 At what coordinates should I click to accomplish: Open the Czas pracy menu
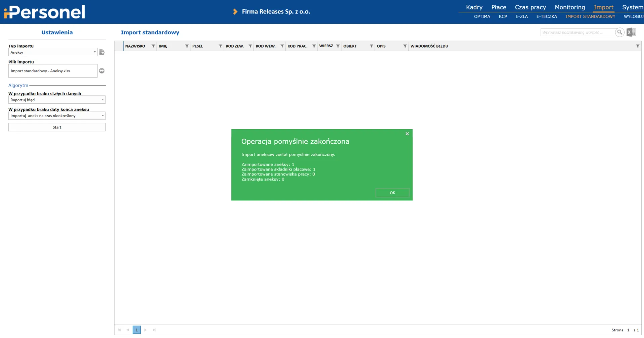(530, 7)
